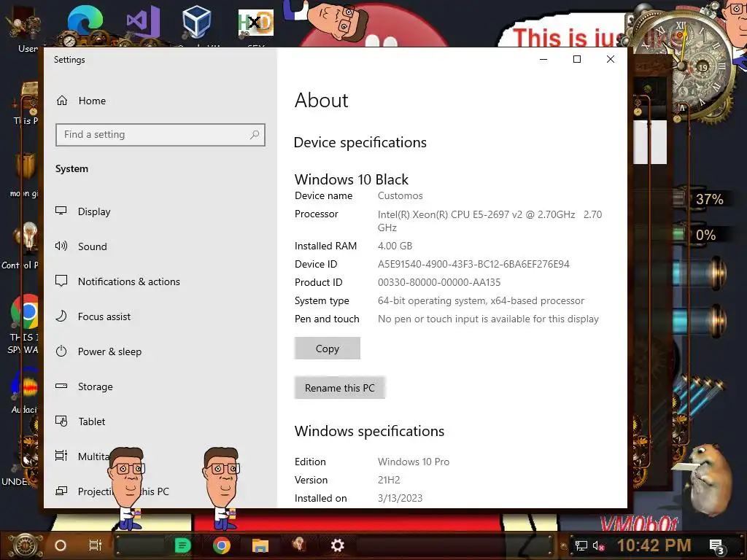
Task: Open Microsoft Edge desktop shortcut
Action: [x=85, y=23]
